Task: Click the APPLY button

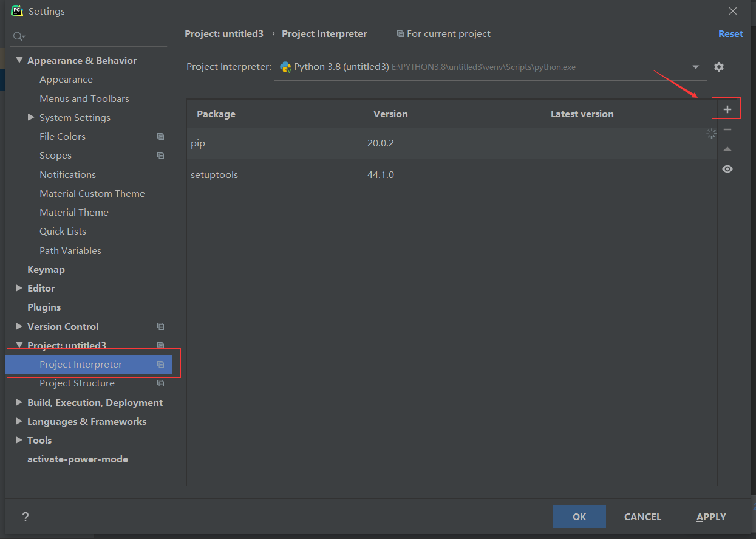Action: (x=711, y=517)
